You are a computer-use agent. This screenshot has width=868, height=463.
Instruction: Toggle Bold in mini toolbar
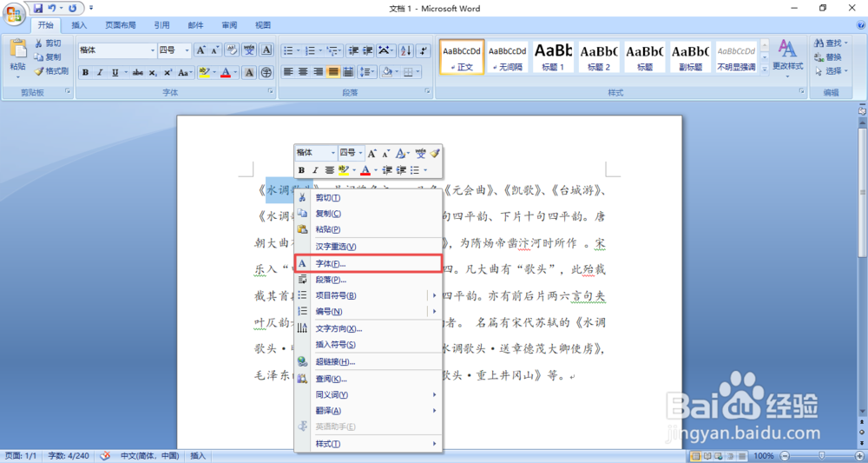tap(301, 170)
